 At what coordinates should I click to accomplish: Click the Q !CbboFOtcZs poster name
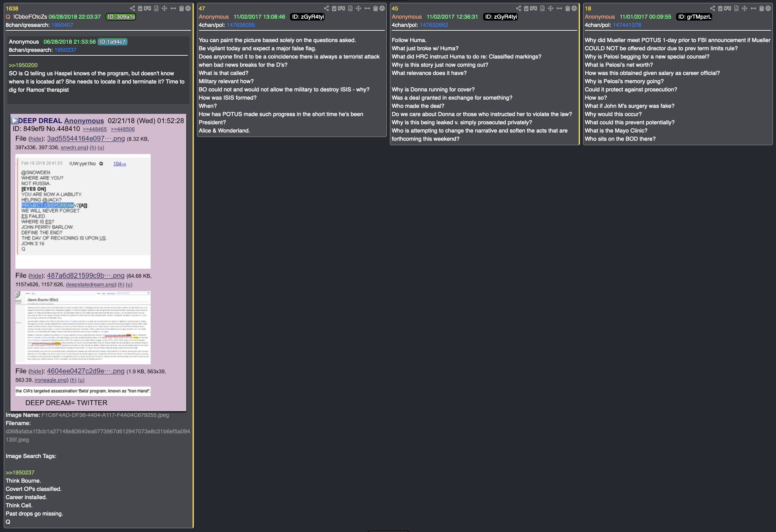(x=26, y=17)
